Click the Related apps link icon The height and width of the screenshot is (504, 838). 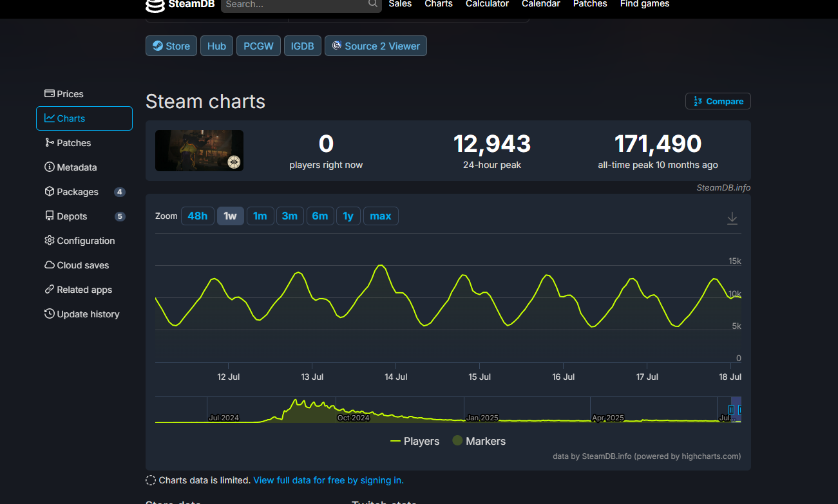tap(49, 290)
